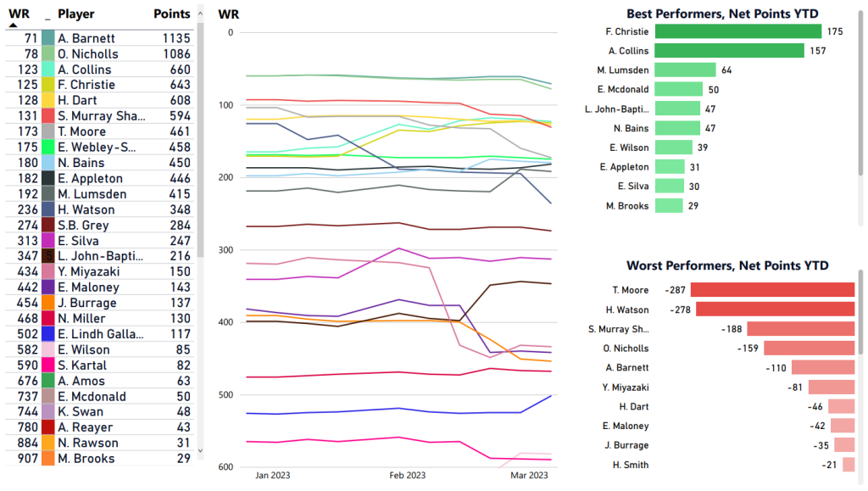Click T. Moore bar in Worst Performers
Image resolution: width=868 pixels, height=491 pixels.
click(772, 290)
